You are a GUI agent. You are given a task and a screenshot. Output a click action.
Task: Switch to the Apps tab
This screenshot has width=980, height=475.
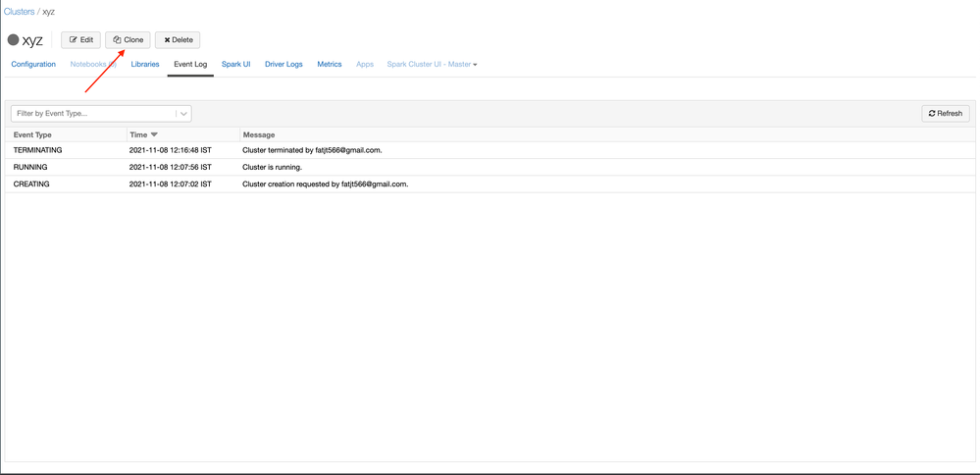365,65
